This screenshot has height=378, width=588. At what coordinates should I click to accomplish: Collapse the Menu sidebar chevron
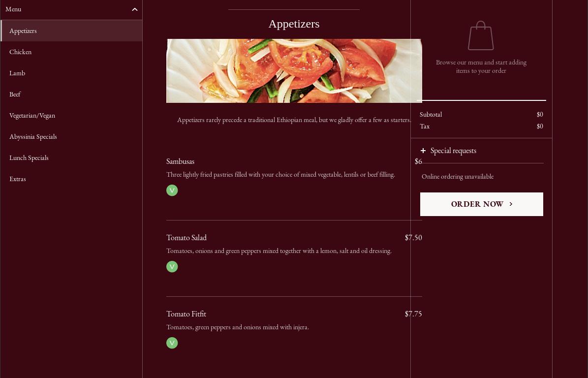pos(134,9)
